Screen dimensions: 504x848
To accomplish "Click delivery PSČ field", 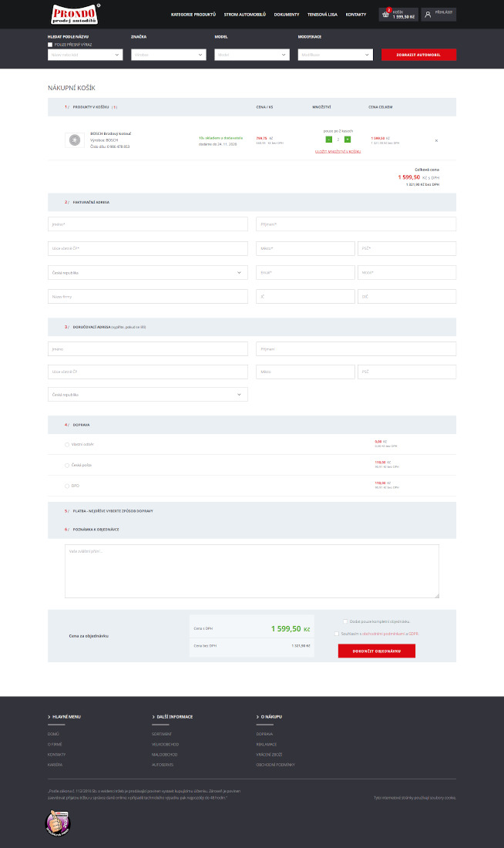I will [407, 372].
